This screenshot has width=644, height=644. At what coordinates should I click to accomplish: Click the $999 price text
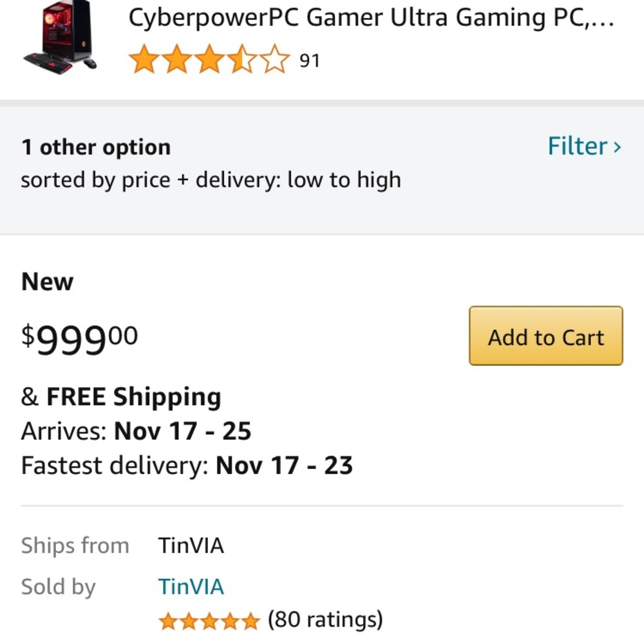[x=77, y=338]
